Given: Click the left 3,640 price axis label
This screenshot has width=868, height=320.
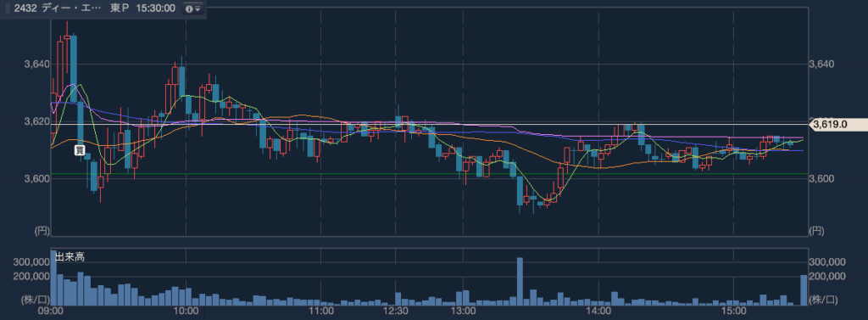Looking at the screenshot, I should [x=37, y=65].
